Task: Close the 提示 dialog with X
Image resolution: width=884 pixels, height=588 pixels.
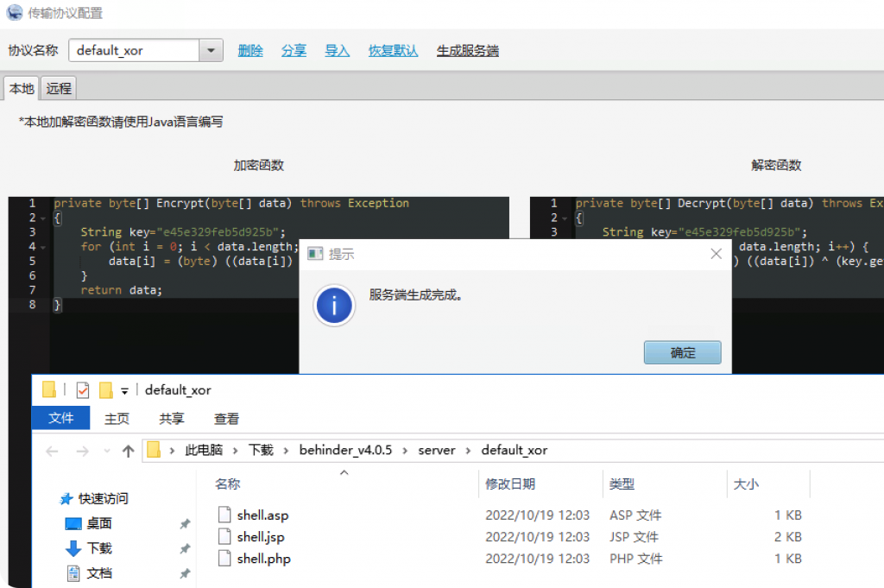Action: 716,254
